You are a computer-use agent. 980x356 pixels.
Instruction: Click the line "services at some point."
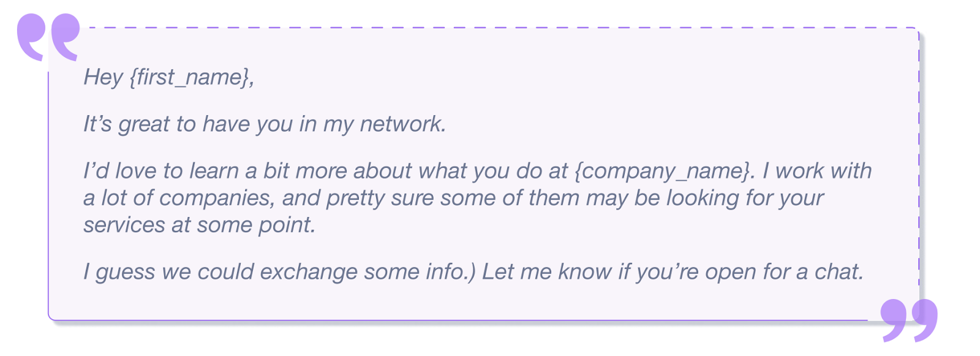pos(200,225)
